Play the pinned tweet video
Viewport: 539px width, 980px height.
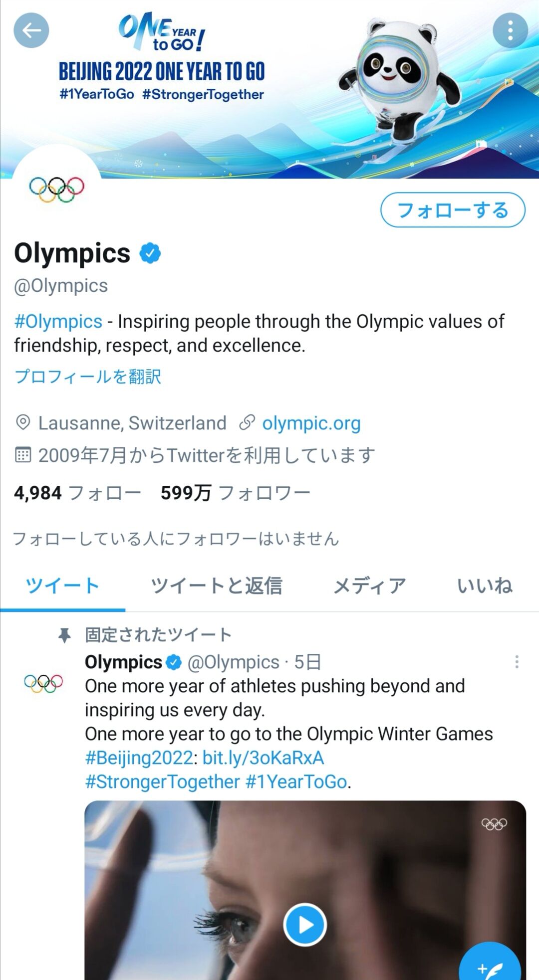click(305, 925)
